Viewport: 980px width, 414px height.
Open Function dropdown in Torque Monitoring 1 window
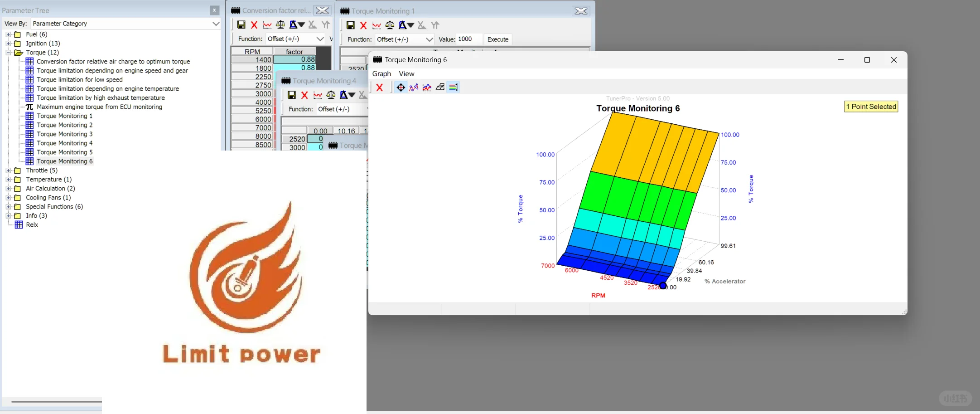(x=429, y=39)
